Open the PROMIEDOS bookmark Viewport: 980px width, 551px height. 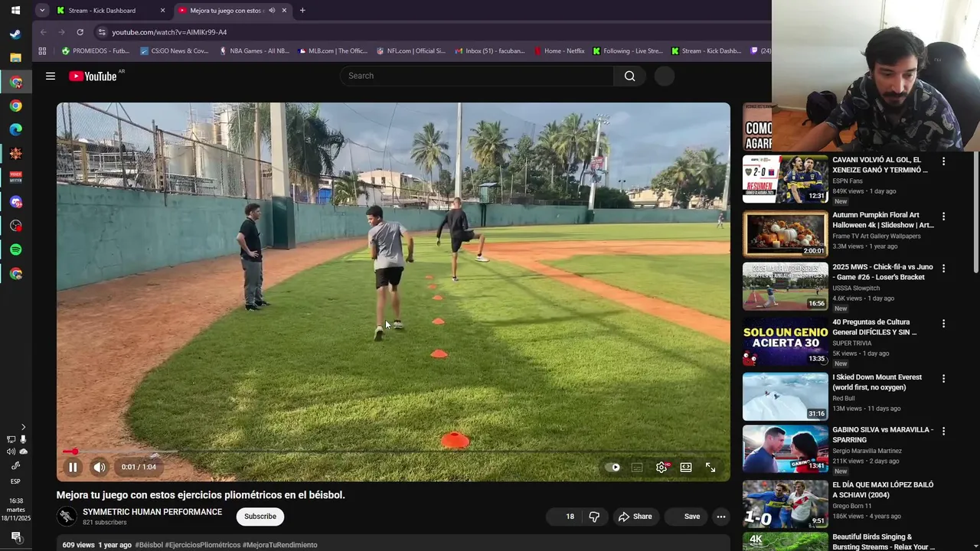pos(96,51)
